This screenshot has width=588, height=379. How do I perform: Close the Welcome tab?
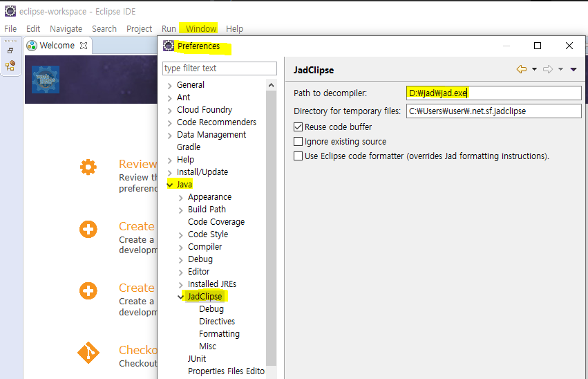click(x=84, y=46)
